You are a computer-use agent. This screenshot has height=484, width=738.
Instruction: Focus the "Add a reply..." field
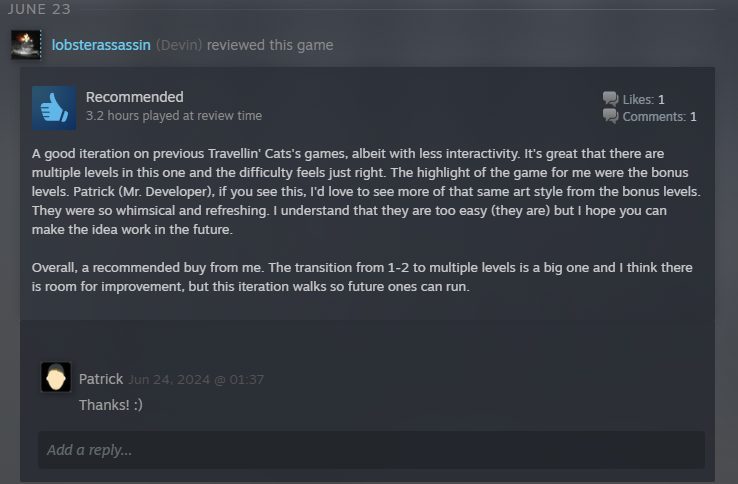[371, 450]
